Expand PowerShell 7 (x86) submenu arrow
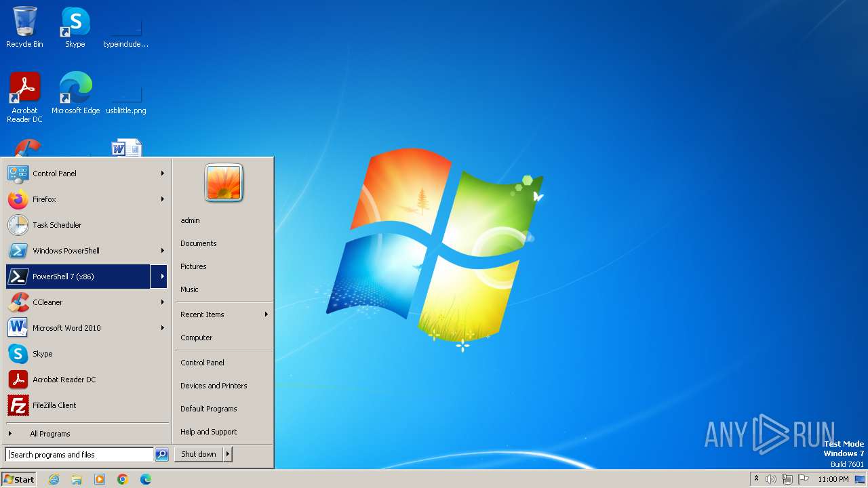The height and width of the screenshot is (488, 868). (x=159, y=277)
